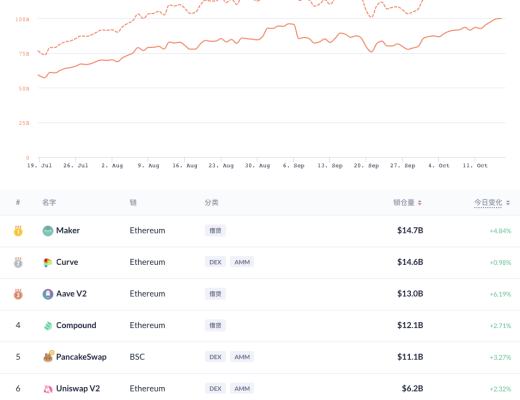The height and width of the screenshot is (400, 520).
Task: Click the category column header
Action: (x=211, y=202)
